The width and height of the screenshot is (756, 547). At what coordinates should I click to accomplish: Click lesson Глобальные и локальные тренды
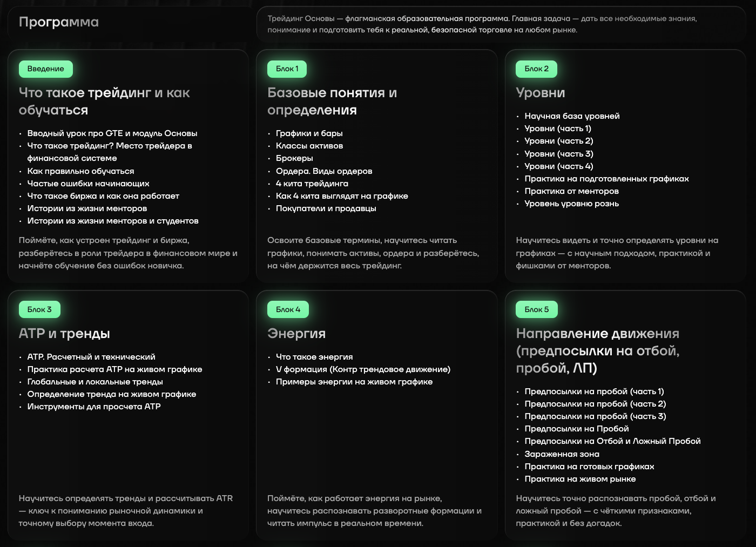click(x=95, y=382)
